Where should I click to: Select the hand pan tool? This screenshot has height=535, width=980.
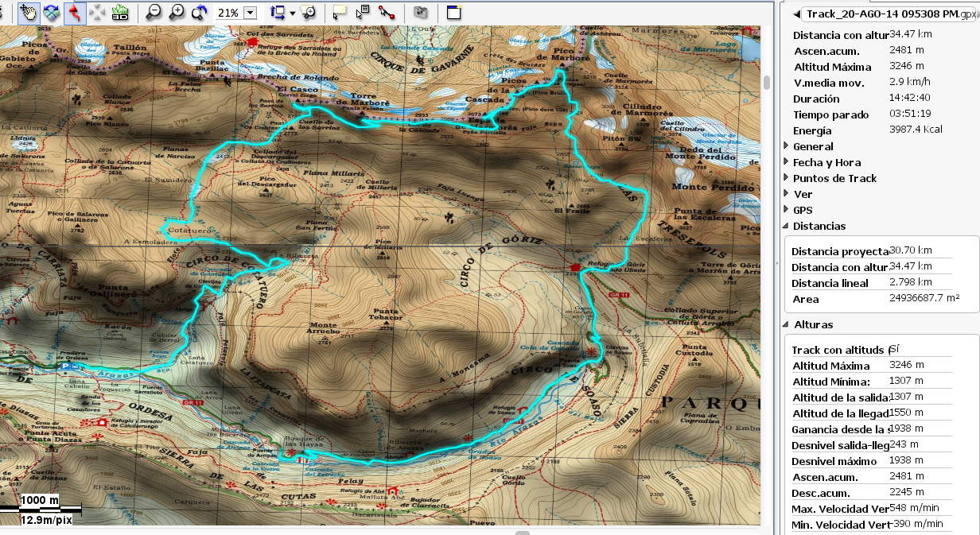click(29, 12)
